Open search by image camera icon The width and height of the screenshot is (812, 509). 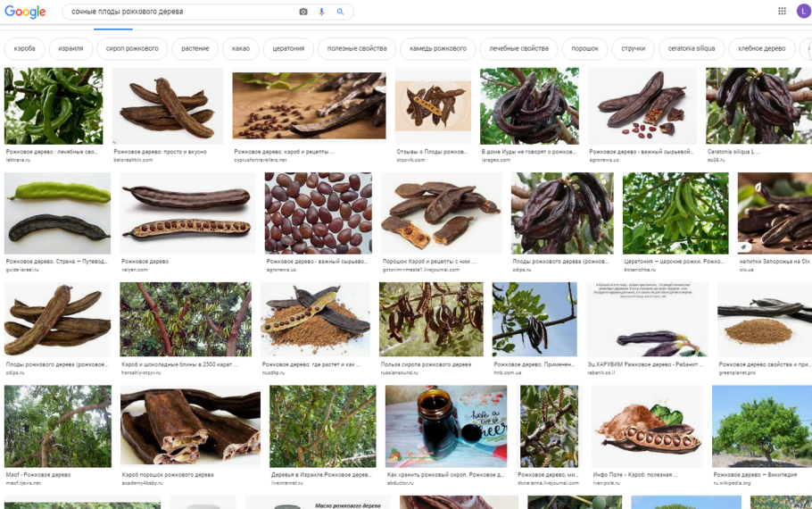tap(303, 12)
